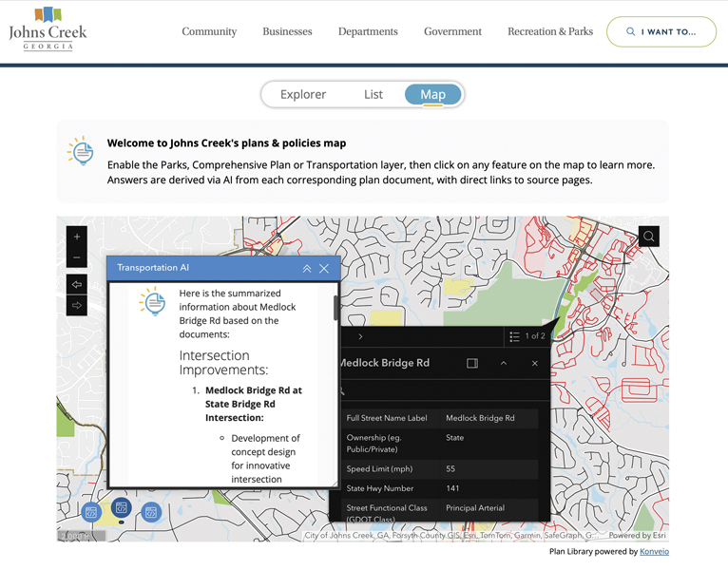
Task: Toggle the rightmost round widget button at map bottom
Action: [x=151, y=512]
